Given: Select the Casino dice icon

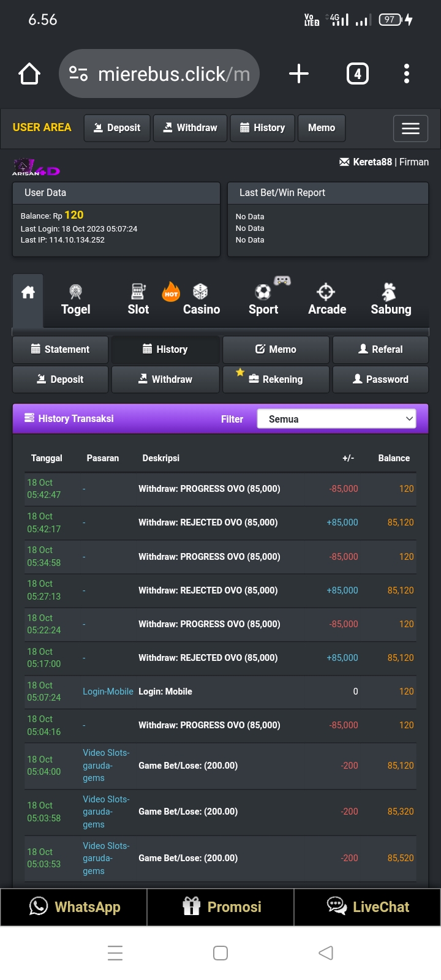Looking at the screenshot, I should (x=200, y=292).
